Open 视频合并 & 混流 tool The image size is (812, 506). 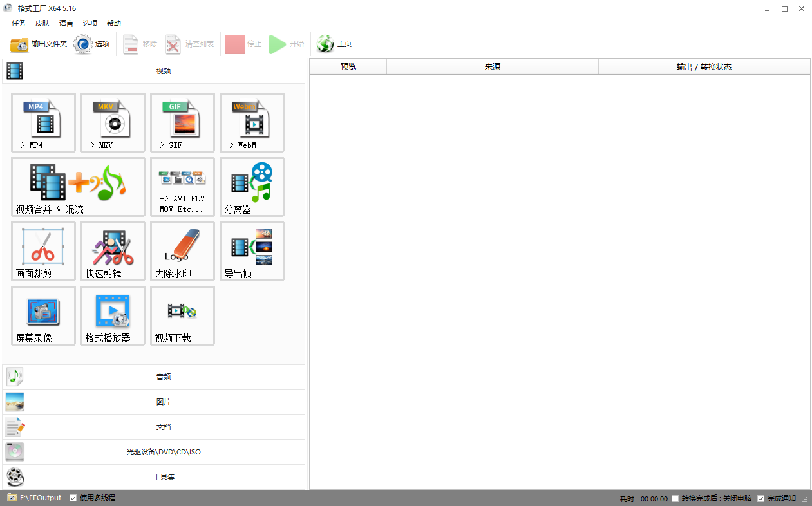tap(78, 187)
